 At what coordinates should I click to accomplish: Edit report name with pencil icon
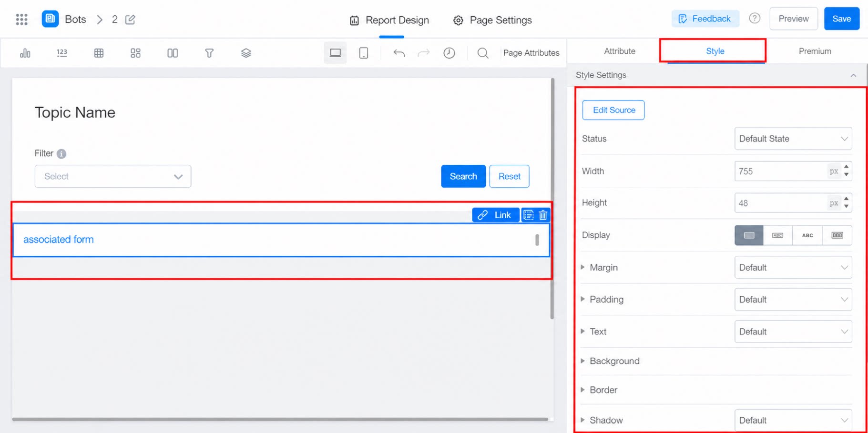130,20
